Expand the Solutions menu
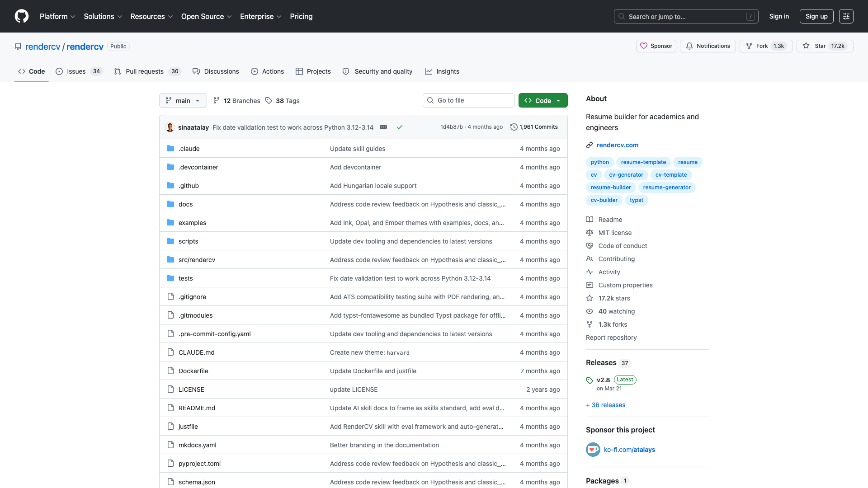868x488 pixels. (103, 16)
